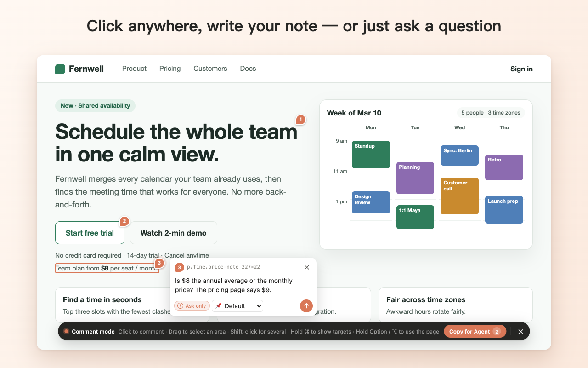Click the Start free trial button
This screenshot has height=368, width=588.
(x=90, y=233)
